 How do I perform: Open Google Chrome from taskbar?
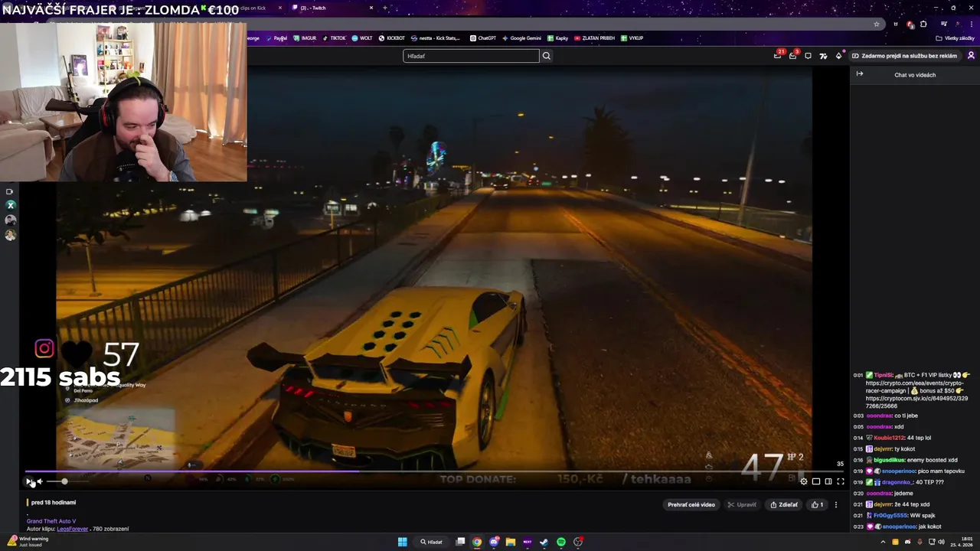click(477, 542)
